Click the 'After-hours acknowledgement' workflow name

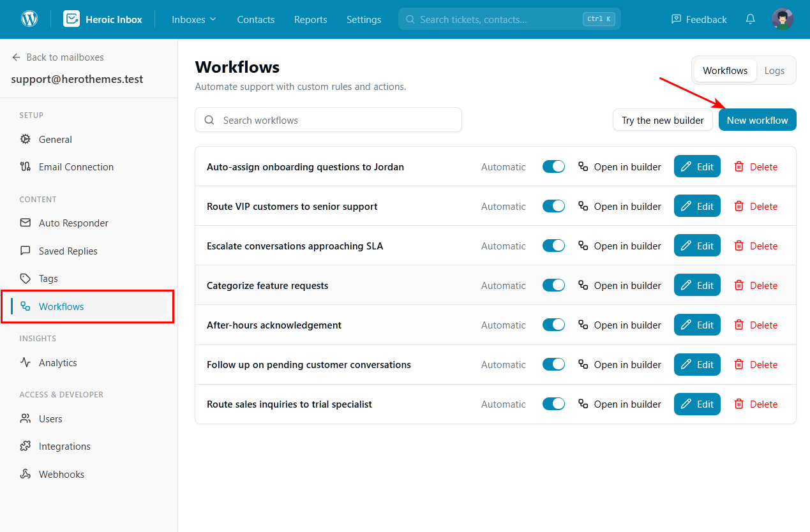tap(274, 325)
